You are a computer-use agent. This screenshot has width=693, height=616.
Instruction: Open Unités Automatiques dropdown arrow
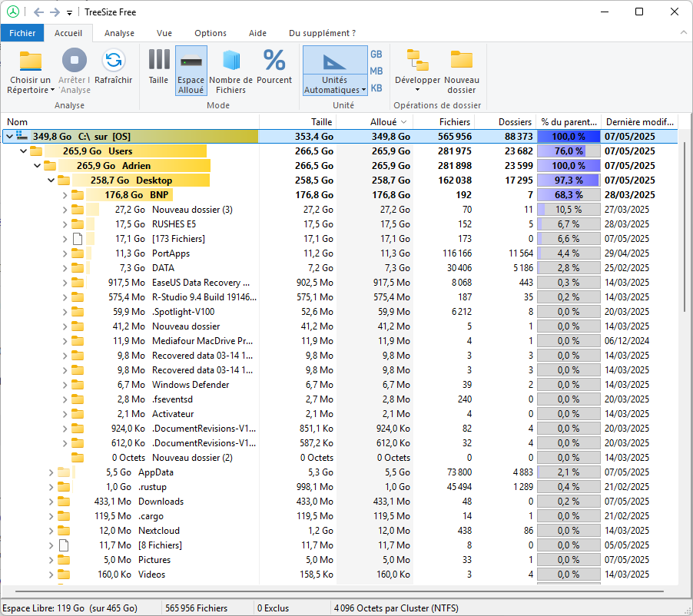click(x=363, y=90)
